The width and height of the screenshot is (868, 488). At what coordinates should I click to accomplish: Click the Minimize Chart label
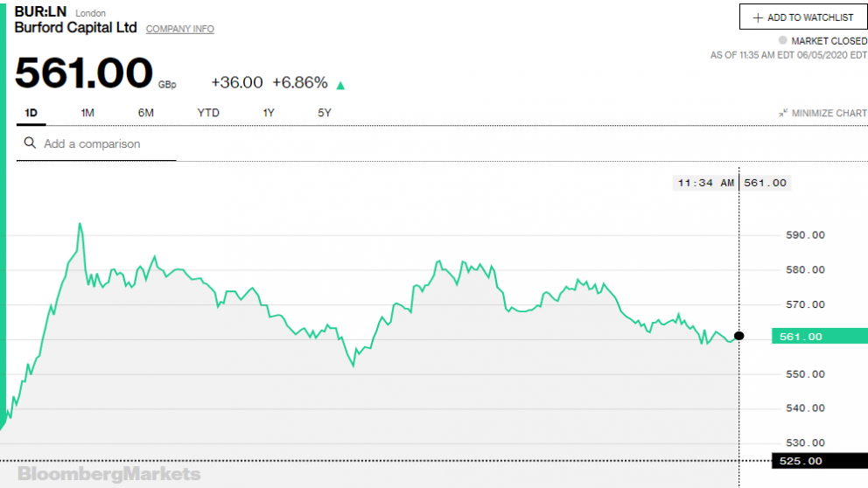pyautogui.click(x=829, y=113)
